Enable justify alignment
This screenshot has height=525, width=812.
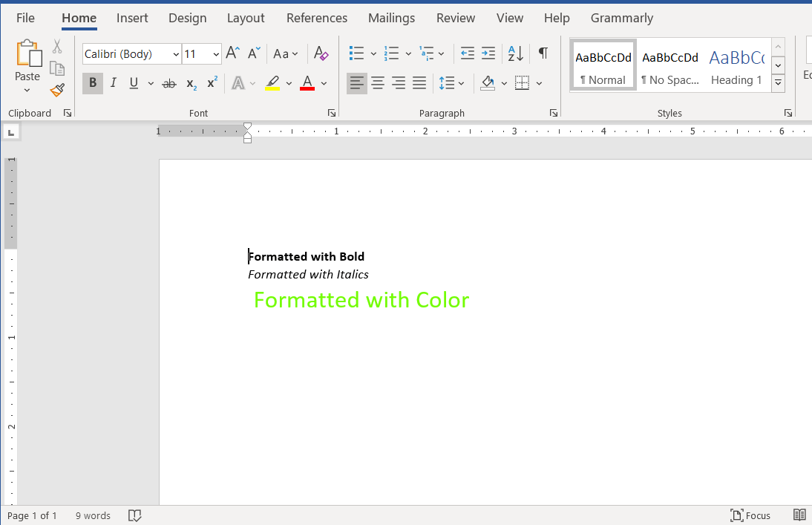pos(419,82)
